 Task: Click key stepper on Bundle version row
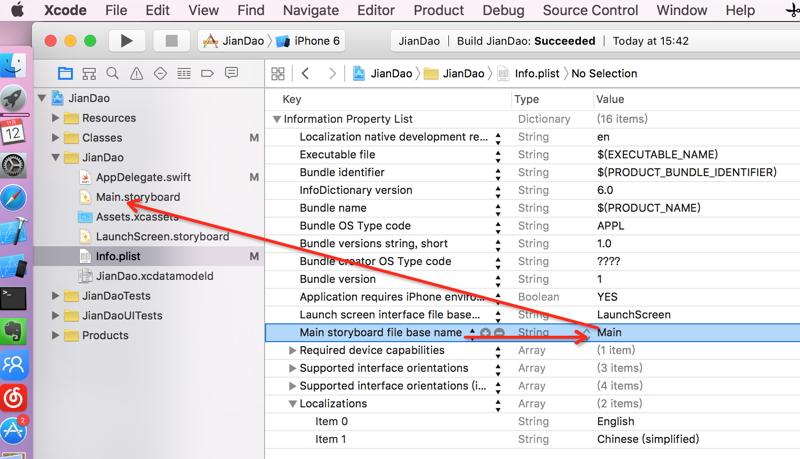[498, 280]
